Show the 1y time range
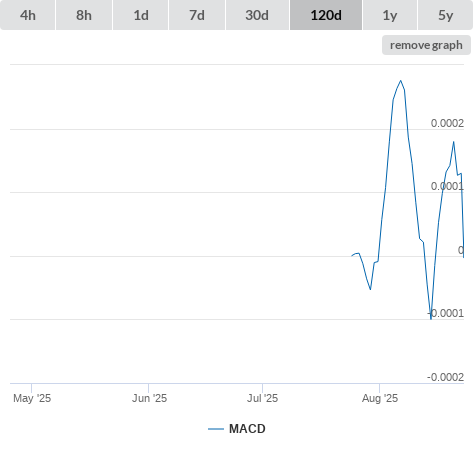Image resolution: width=474 pixels, height=455 pixels. pos(390,15)
